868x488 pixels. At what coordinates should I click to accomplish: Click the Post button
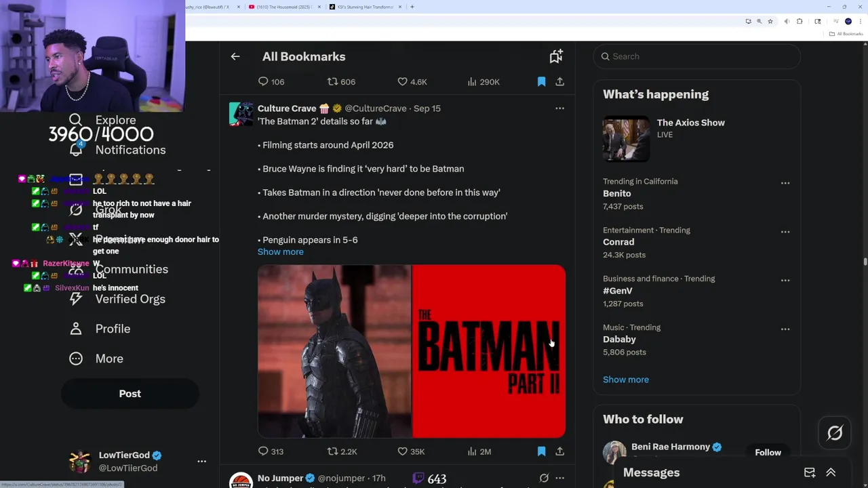point(130,394)
